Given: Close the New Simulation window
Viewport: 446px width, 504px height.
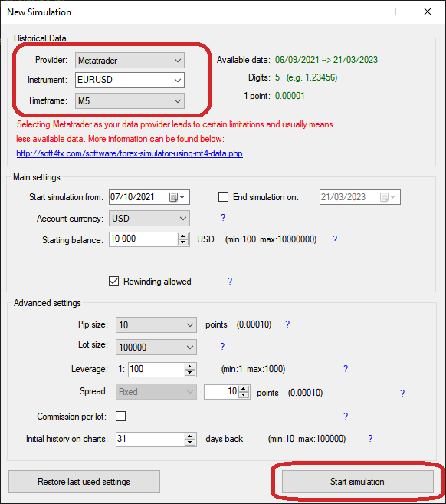Looking at the screenshot, I should point(428,12).
